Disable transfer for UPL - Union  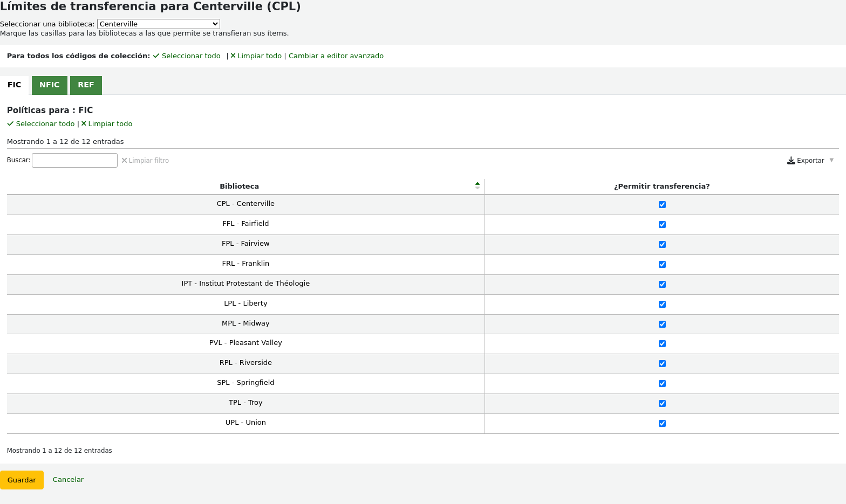click(x=662, y=424)
